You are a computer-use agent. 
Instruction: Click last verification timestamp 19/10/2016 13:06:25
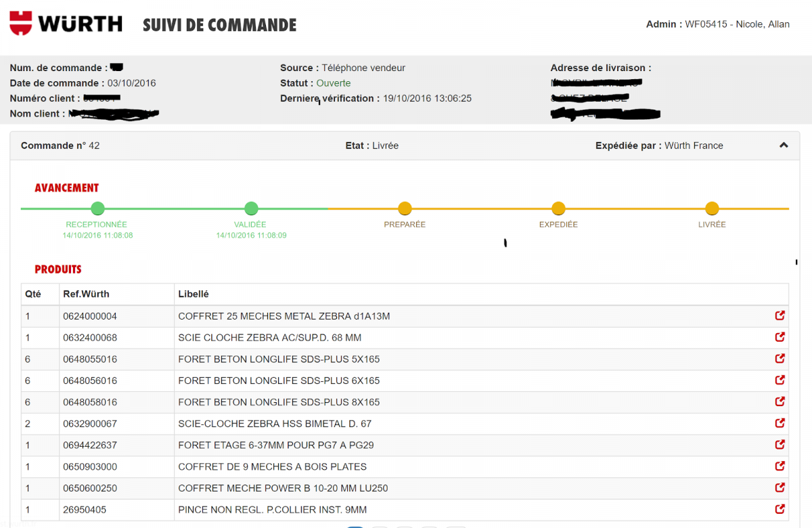click(x=428, y=99)
